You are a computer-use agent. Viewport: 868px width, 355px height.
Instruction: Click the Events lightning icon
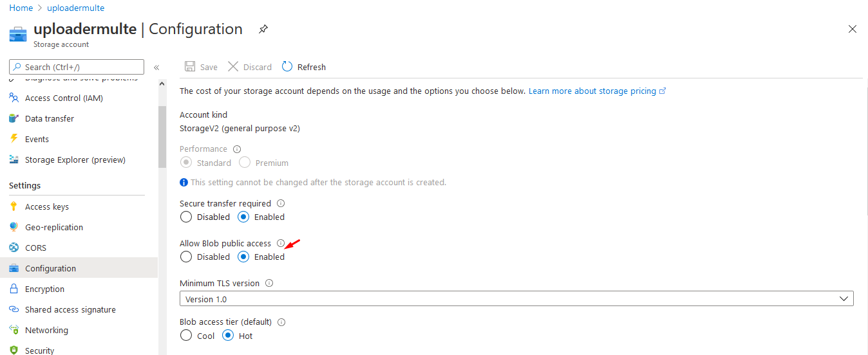coord(14,139)
